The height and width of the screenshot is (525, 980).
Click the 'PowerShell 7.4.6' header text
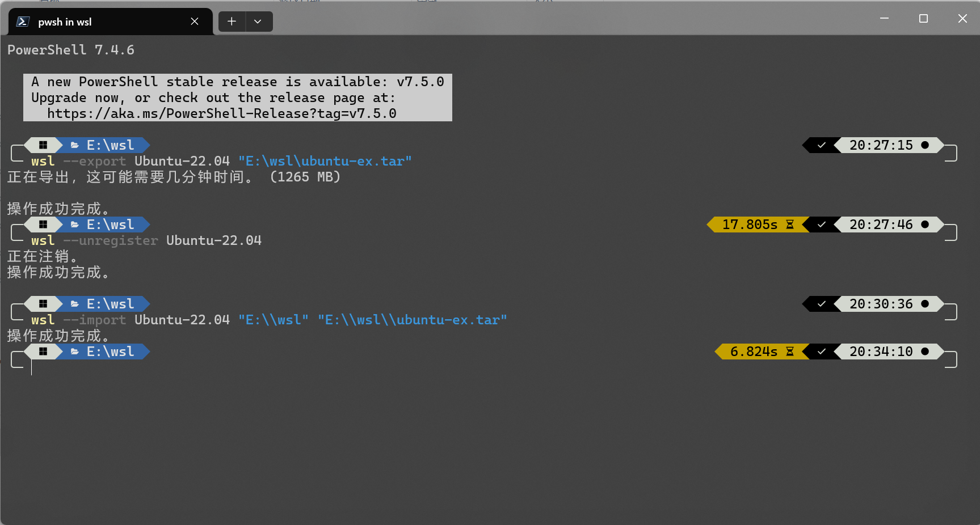[x=71, y=50]
